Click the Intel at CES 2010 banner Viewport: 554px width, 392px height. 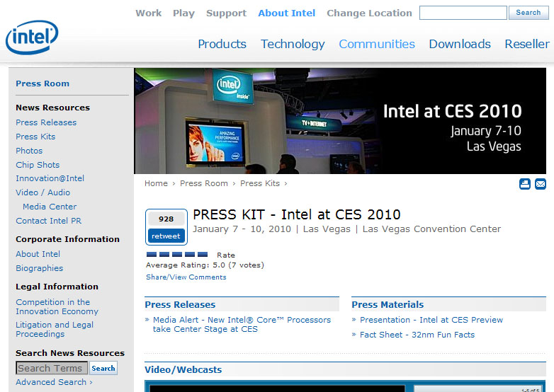pos(340,121)
